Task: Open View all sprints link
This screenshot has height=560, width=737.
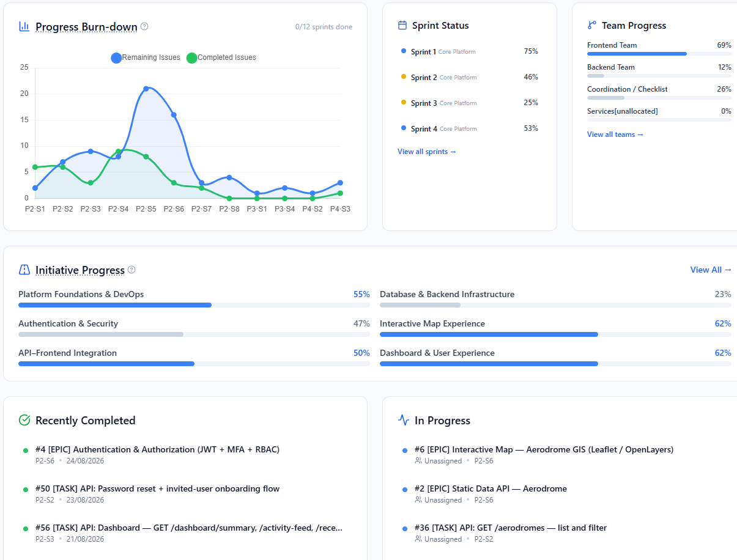Action: 427,152
